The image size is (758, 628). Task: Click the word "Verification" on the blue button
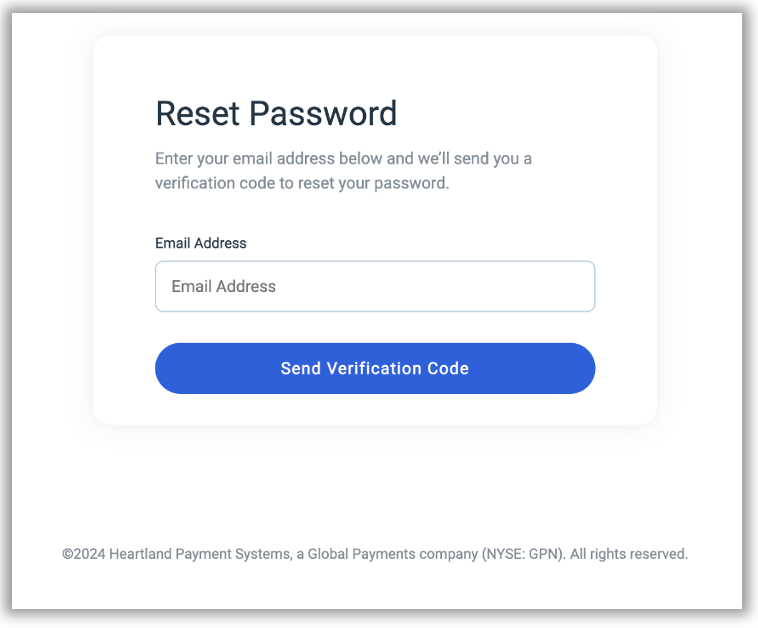(375, 368)
